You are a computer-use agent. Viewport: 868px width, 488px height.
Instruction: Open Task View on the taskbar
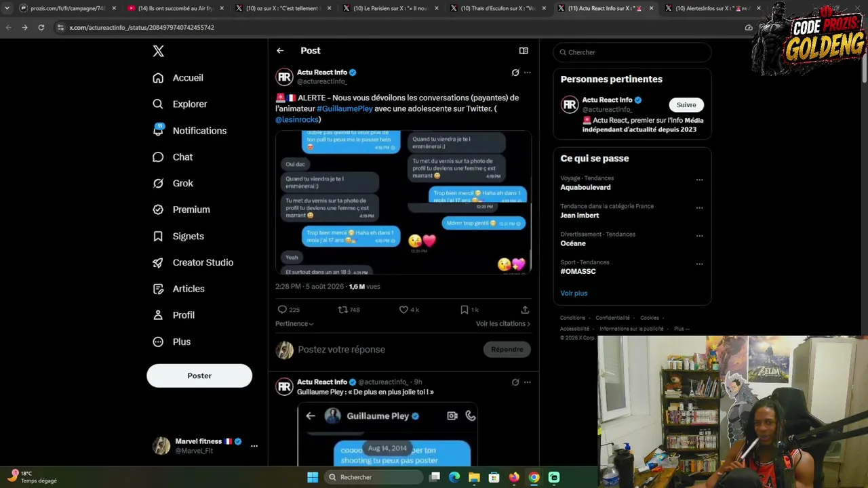coord(435,477)
